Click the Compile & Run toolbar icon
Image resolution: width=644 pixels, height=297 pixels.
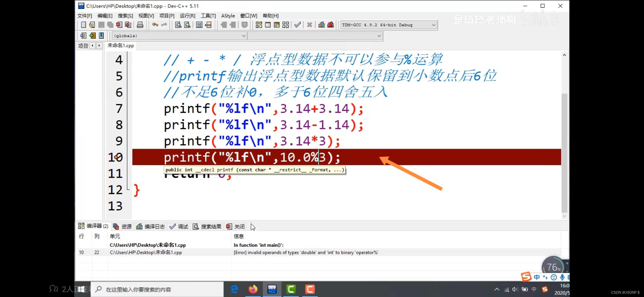pos(277,25)
